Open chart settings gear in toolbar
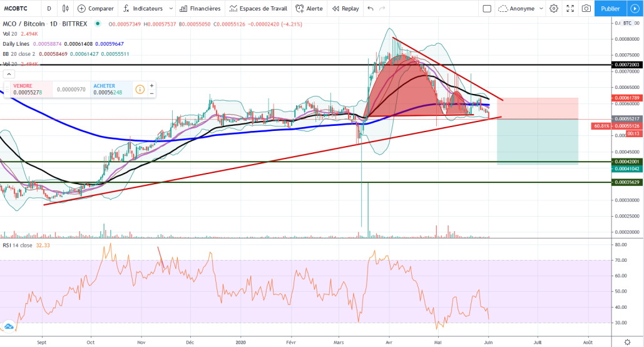Screen dimensions: 644x347 tap(554, 8)
